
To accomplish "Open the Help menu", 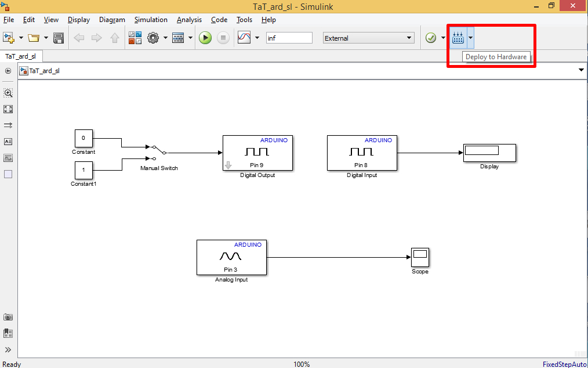I will [268, 20].
